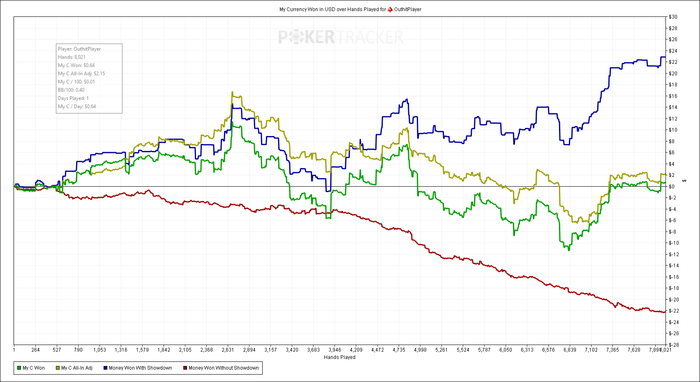Image resolution: width=700 pixels, height=382 pixels.
Task: Click the '6,839' tick on the x-axis
Action: (570, 351)
